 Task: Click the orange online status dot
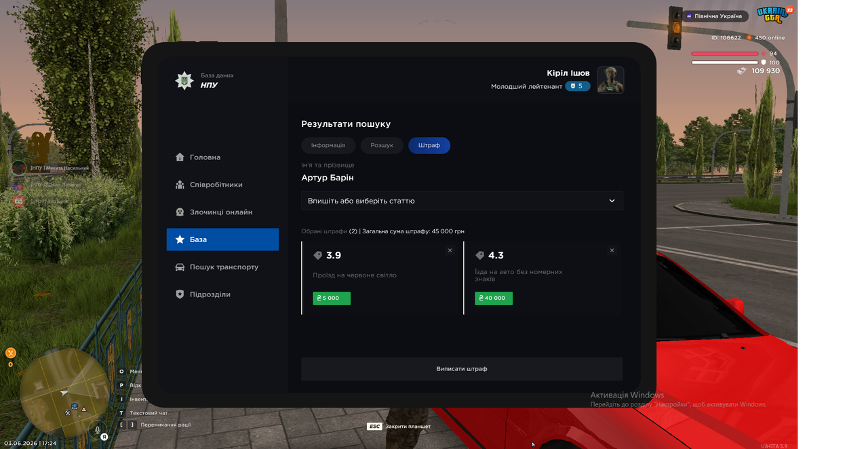pyautogui.click(x=749, y=38)
